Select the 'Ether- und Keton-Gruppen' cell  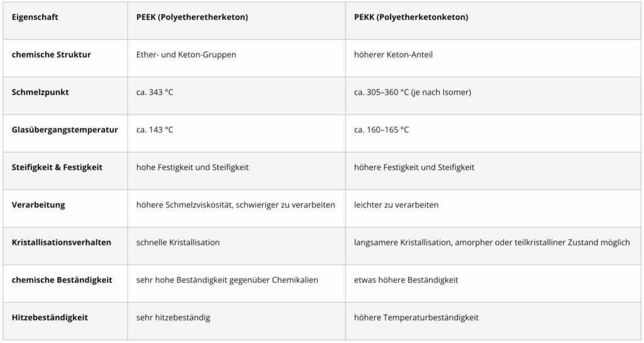coord(186,55)
